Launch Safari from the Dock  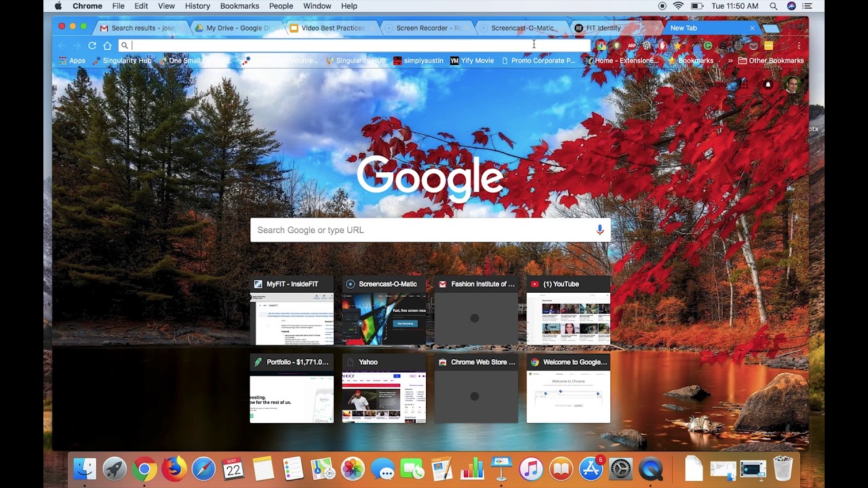point(203,468)
